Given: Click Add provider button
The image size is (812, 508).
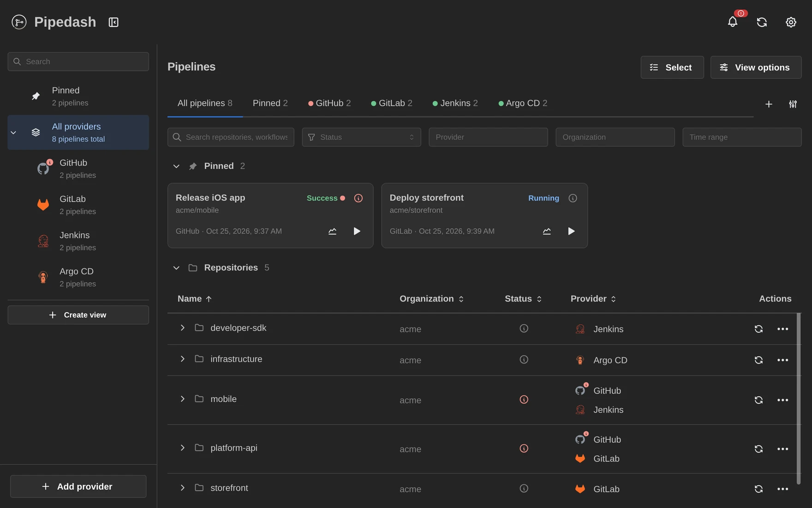Looking at the screenshot, I should (78, 486).
